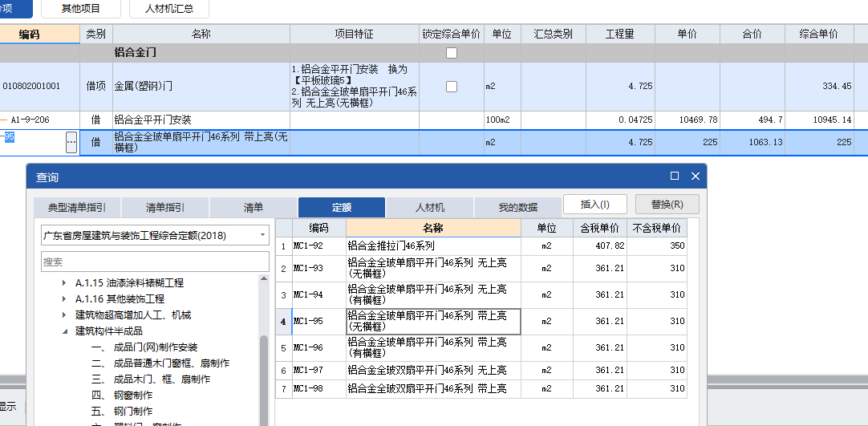The height and width of the screenshot is (426, 868).
Task: Open the 广东省房屋建筑与装饰工程综合定额(2018) dropdown
Action: click(x=262, y=235)
